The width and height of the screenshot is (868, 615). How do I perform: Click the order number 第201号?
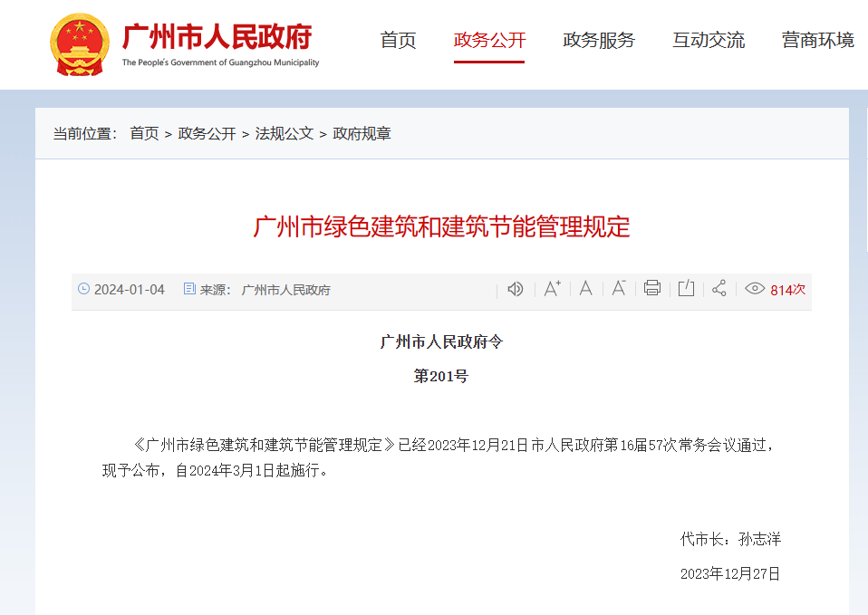441,377
